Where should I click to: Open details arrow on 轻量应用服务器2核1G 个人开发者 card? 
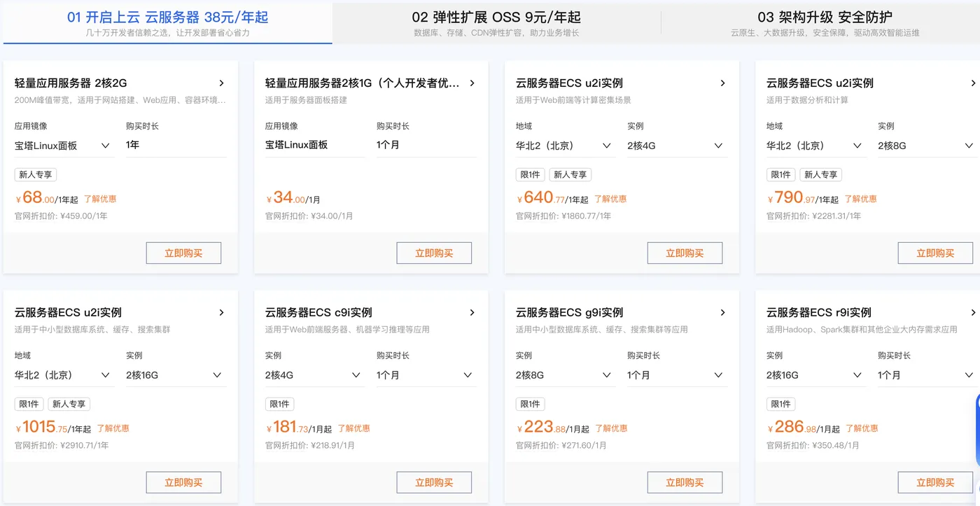click(x=472, y=83)
